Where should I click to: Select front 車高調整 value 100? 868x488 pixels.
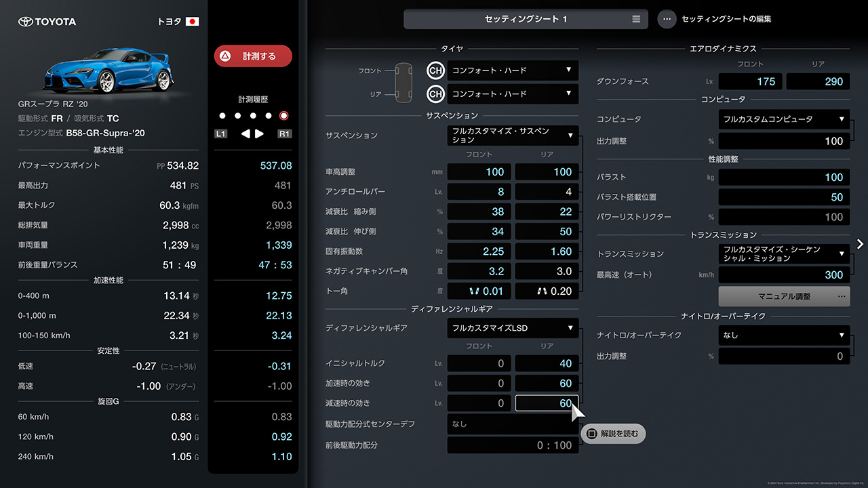point(479,172)
